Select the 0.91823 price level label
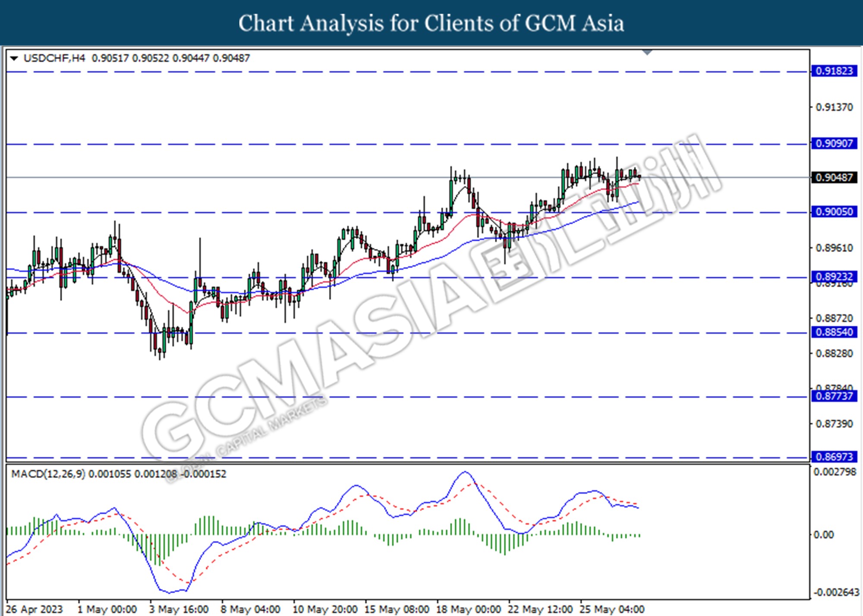 pos(834,71)
